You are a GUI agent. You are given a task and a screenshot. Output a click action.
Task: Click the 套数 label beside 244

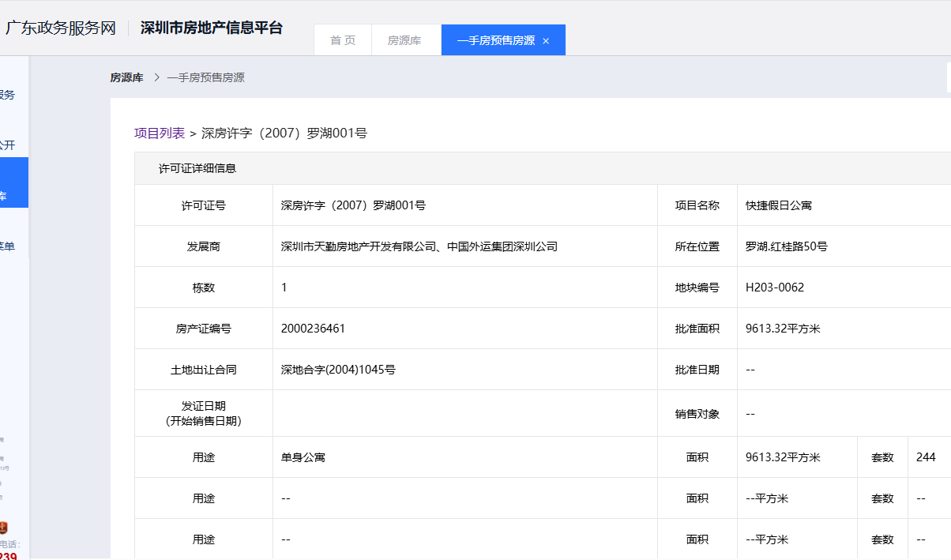click(882, 457)
